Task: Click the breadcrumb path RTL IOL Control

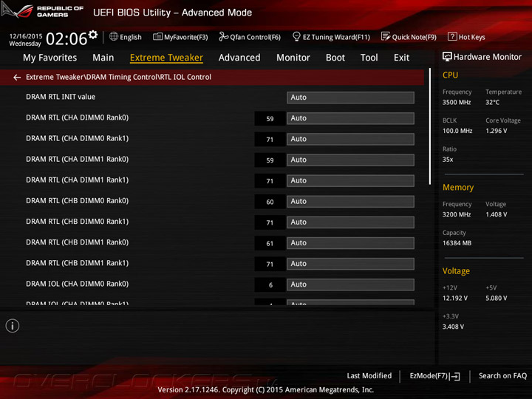Action: click(x=186, y=77)
